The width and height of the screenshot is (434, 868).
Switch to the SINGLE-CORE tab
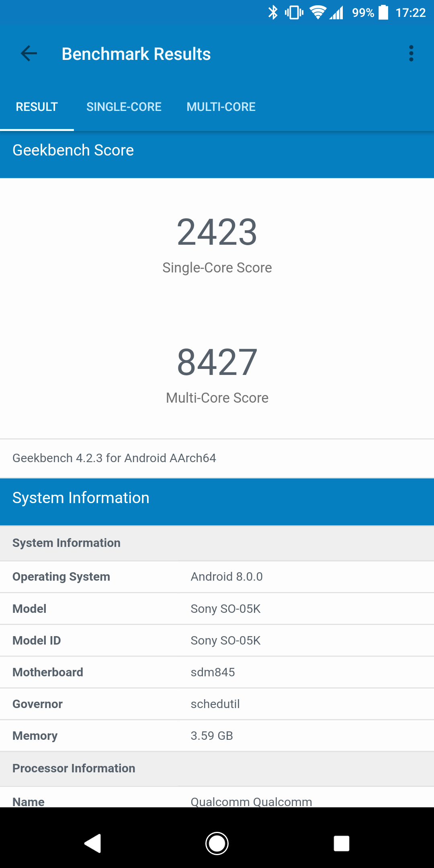(x=124, y=107)
